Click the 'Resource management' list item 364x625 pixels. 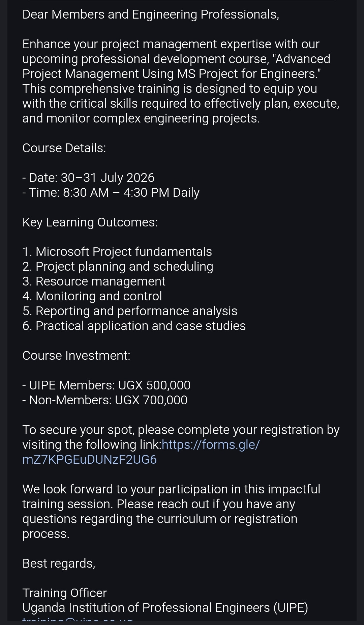point(94,281)
